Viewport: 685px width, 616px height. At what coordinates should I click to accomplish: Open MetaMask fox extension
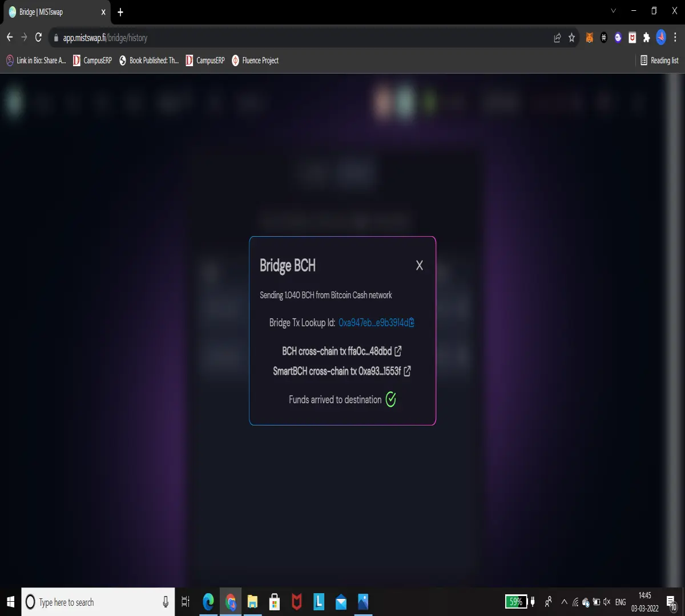[x=590, y=38]
